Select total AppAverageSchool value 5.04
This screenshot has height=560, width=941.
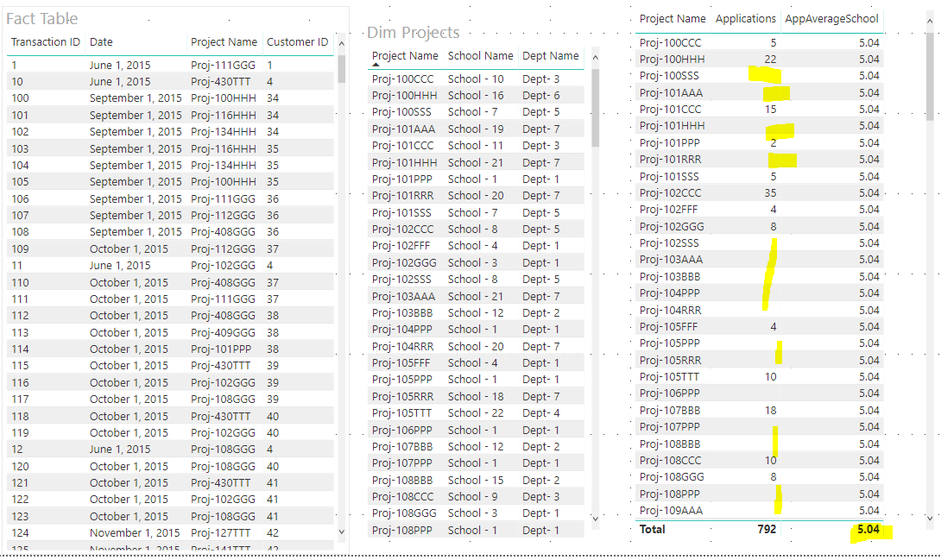pos(868,530)
